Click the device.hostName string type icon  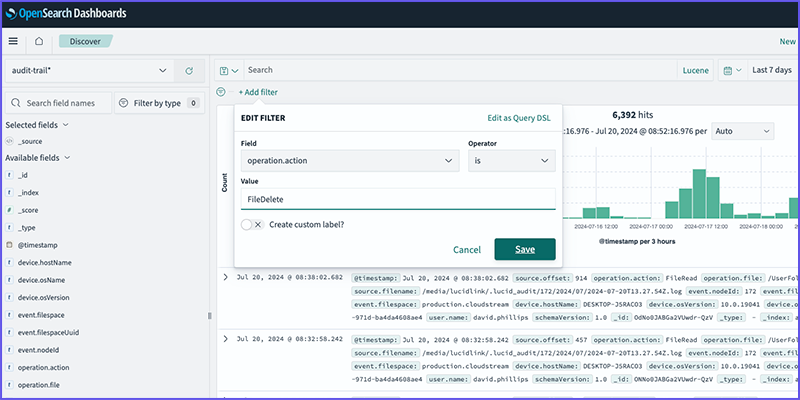[x=9, y=262]
